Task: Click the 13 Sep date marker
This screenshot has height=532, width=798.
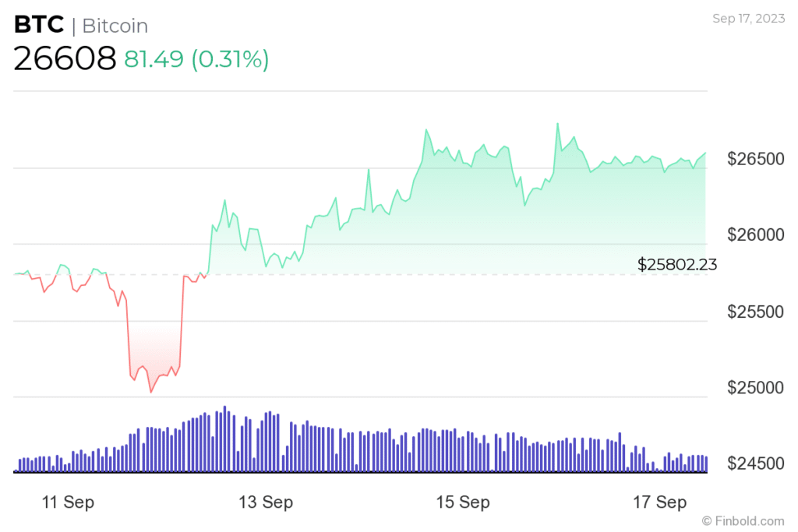Action: tap(267, 502)
